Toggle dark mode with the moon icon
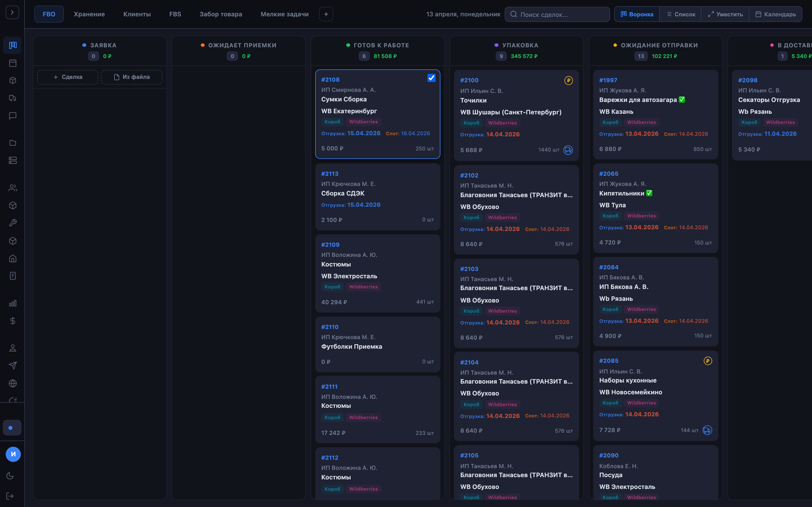This screenshot has width=812, height=507. point(10,475)
